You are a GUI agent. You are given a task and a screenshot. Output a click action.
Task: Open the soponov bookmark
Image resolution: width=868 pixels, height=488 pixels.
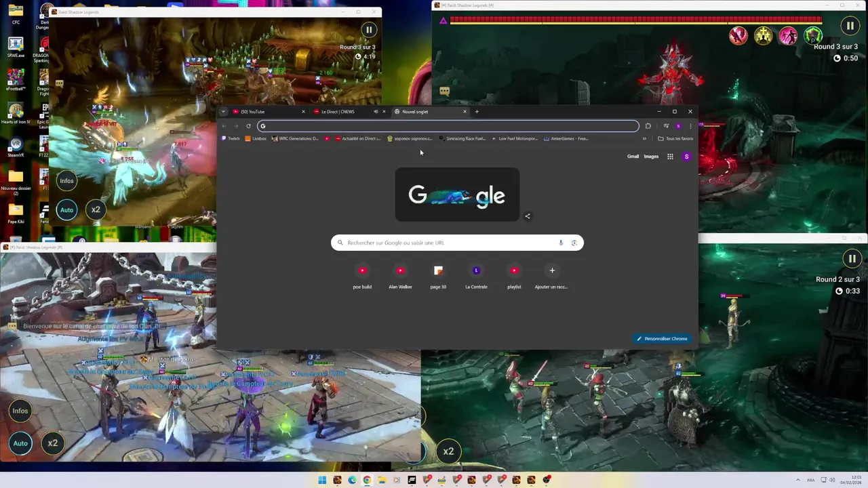410,138
